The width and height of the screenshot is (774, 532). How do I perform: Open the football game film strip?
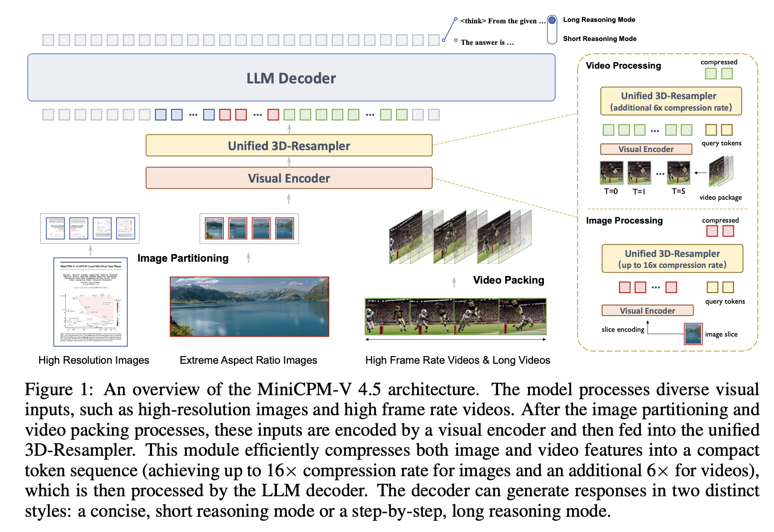456,317
